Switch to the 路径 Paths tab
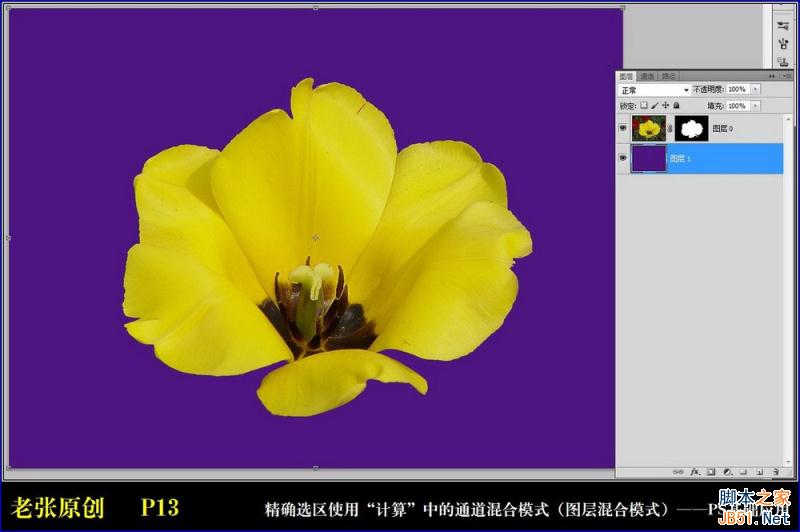Viewport: 800px width, 532px height. point(668,76)
